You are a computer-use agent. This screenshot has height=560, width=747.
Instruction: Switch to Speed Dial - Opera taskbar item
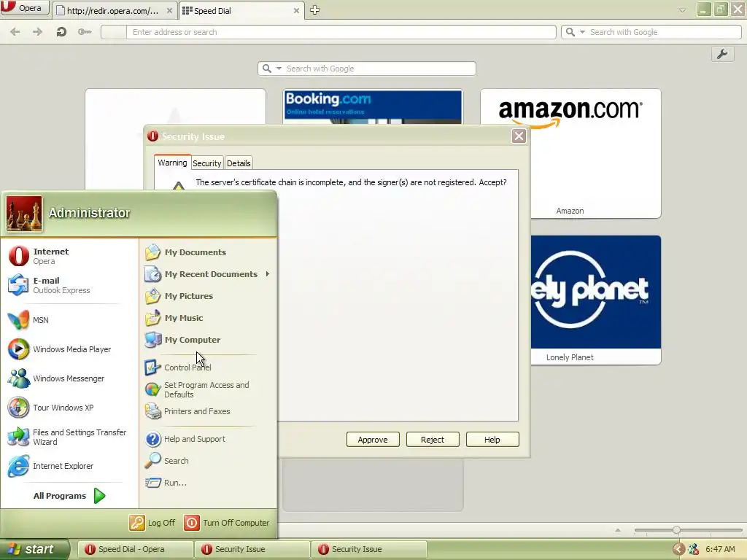[135, 549]
